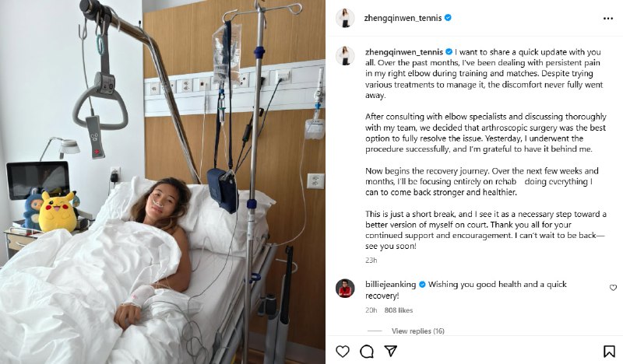Screen dimensions: 623x364
Task: Click the hospital bed photo
Action: 163,182
